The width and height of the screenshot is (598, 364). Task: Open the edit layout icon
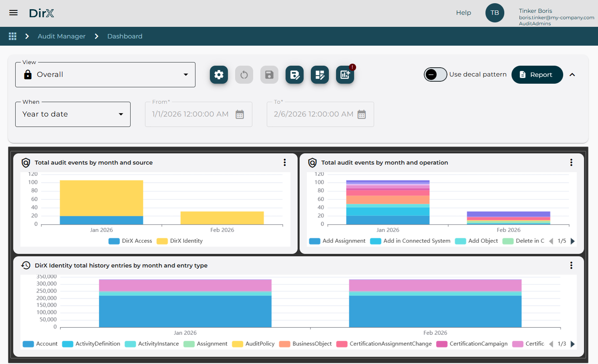320,74
